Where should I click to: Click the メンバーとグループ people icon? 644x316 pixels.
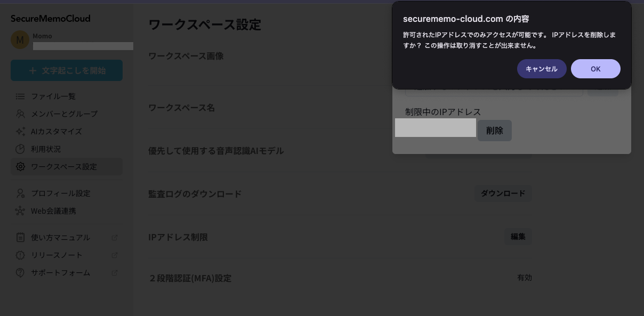[20, 114]
